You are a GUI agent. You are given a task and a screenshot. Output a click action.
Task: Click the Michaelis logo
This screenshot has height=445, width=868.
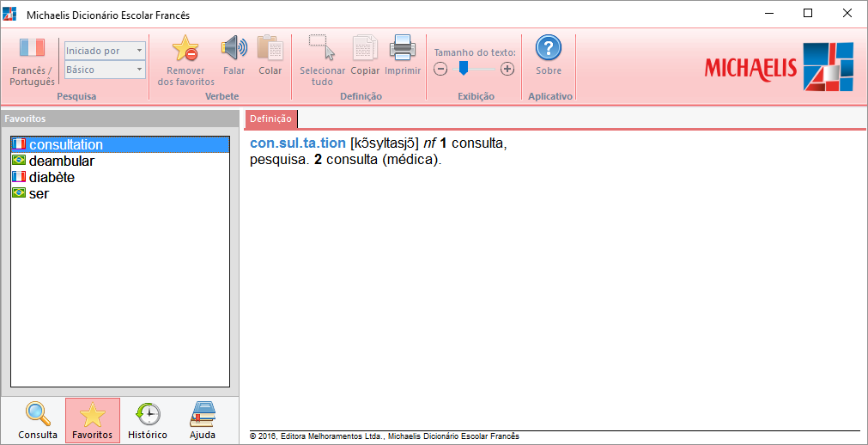(x=779, y=66)
